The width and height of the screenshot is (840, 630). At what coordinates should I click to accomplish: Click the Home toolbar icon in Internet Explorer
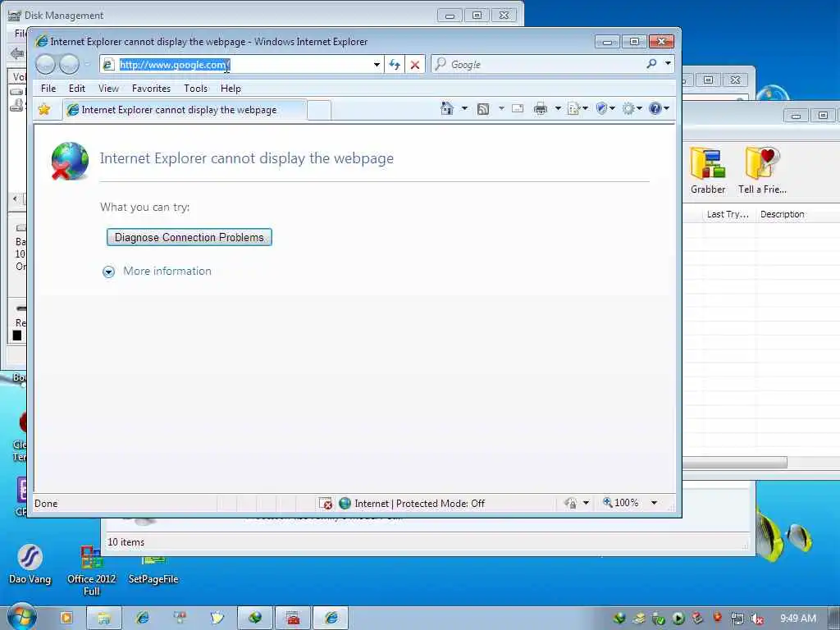[x=447, y=109]
